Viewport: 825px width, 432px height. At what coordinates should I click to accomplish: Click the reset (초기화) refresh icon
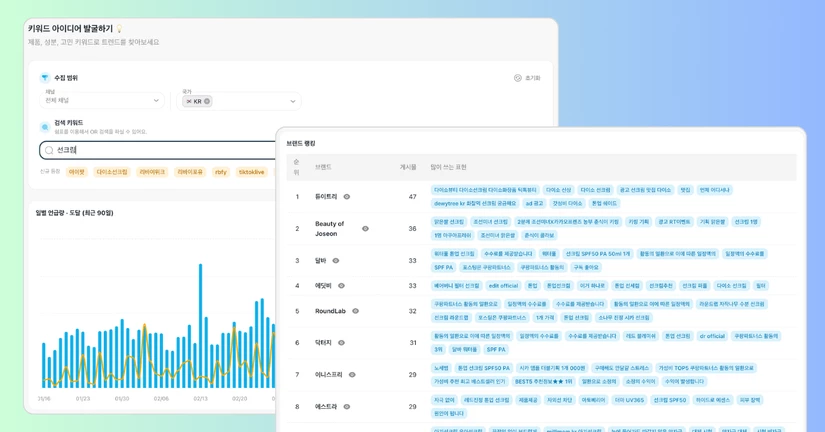point(518,78)
